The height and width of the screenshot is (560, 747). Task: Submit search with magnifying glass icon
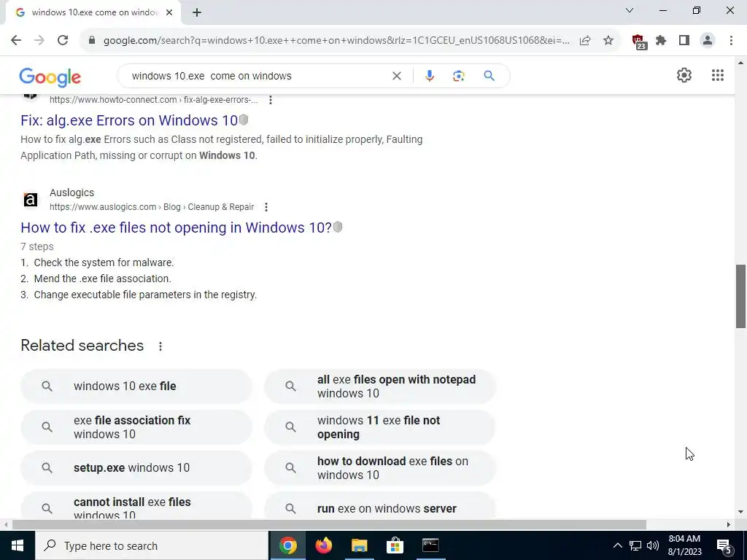click(489, 76)
